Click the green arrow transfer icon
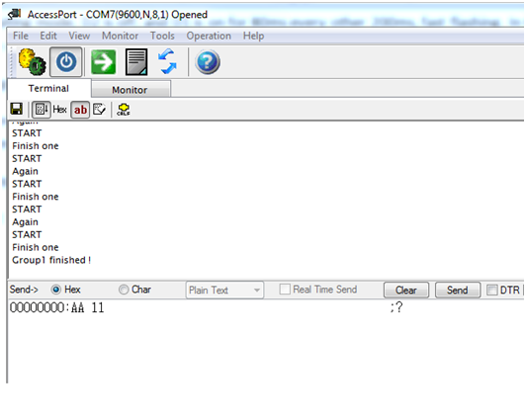Viewport: 526px width, 420px height. tap(103, 62)
